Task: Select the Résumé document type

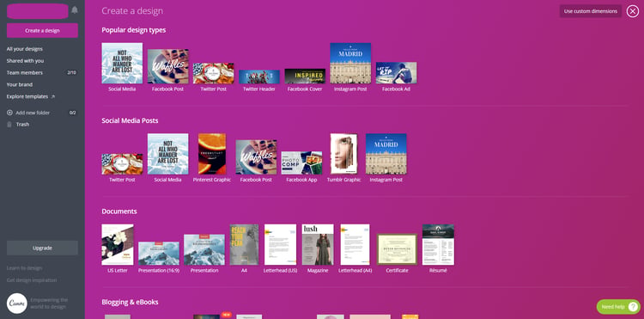Action: (x=438, y=244)
